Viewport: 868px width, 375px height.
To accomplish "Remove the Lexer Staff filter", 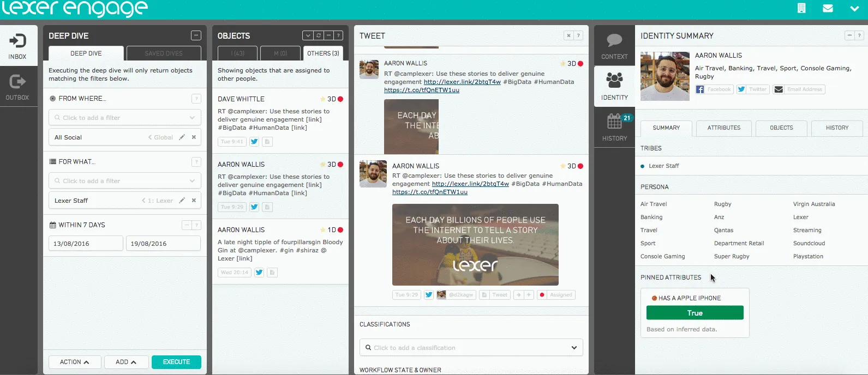I will (x=194, y=201).
